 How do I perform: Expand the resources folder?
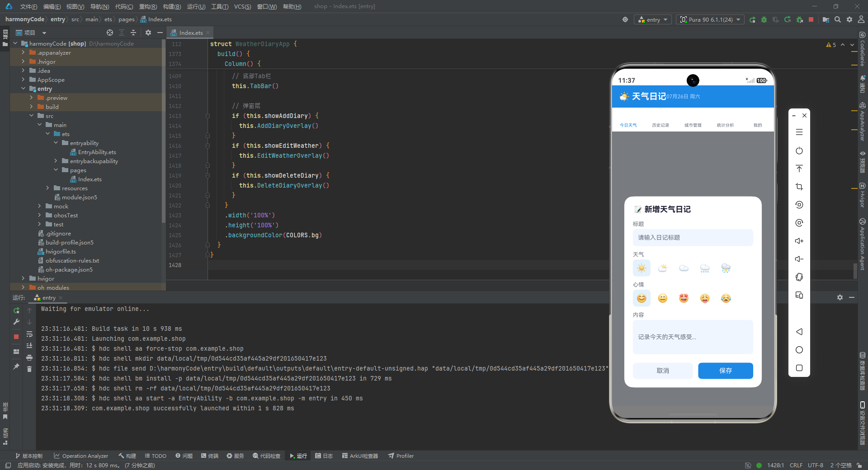(47, 188)
